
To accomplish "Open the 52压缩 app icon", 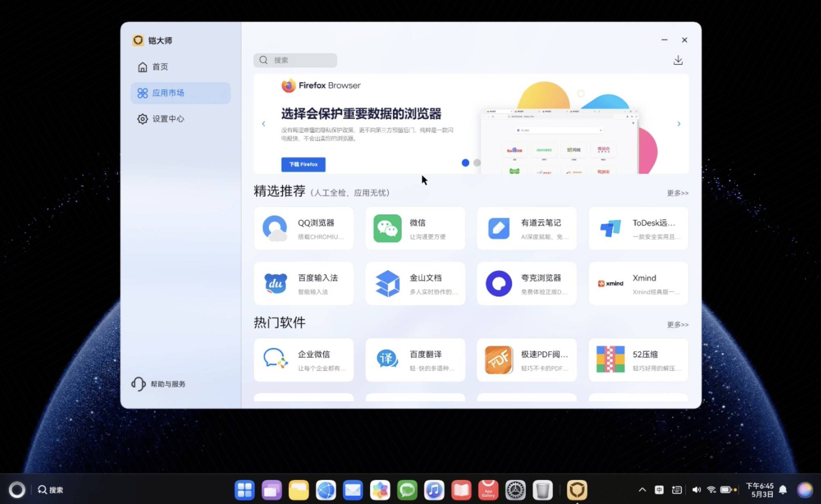I will 610,360.
